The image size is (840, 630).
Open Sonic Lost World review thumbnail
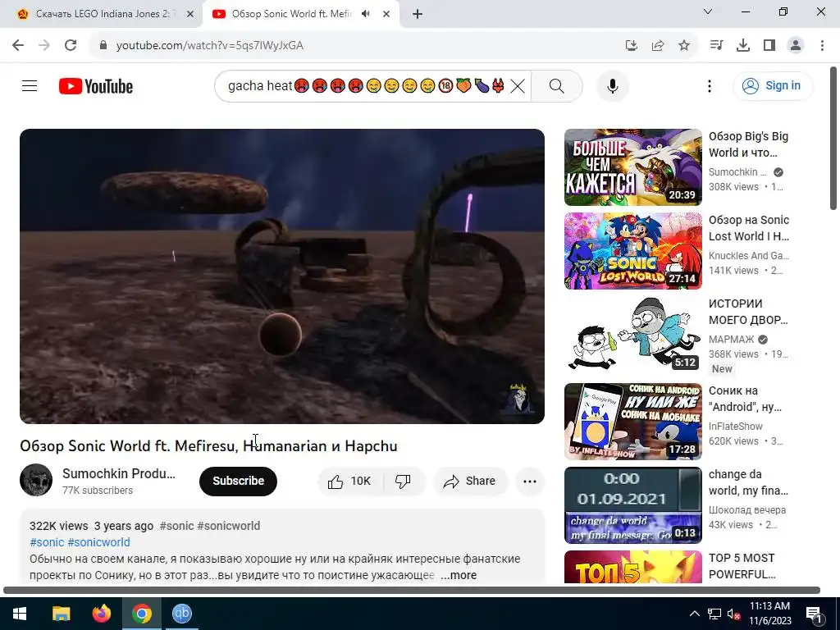pyautogui.click(x=632, y=251)
